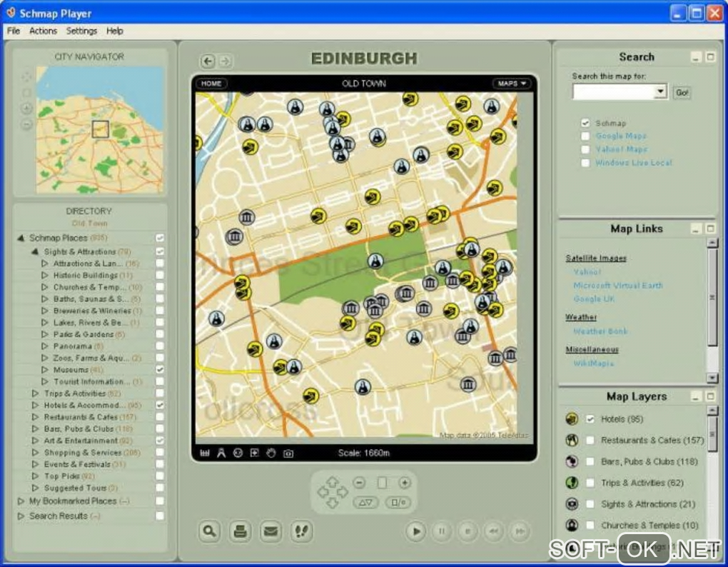The width and height of the screenshot is (728, 567).
Task: Uncheck the Schmap search option
Action: 585,123
